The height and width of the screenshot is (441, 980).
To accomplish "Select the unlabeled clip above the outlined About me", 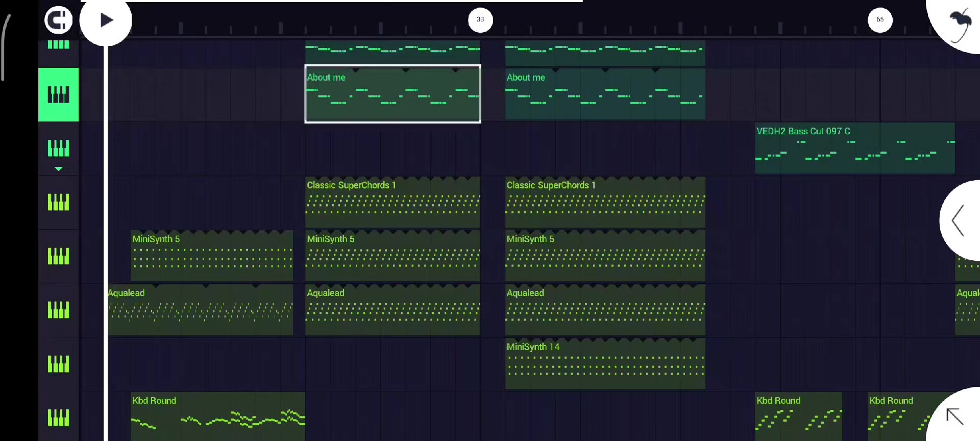I will pos(393,53).
